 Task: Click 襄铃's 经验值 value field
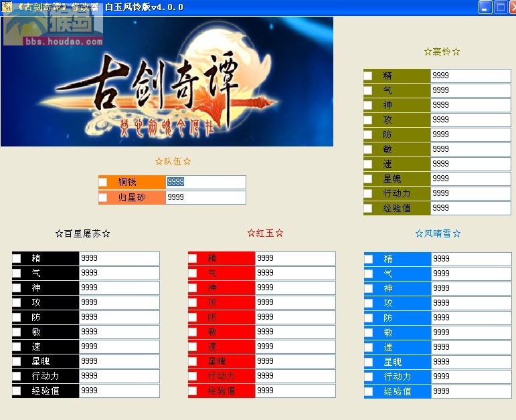tap(470, 208)
